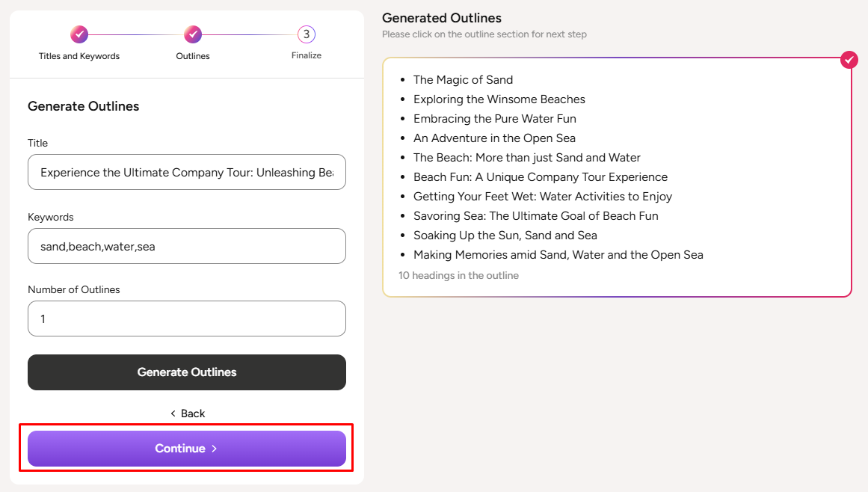This screenshot has width=868, height=492.
Task: Select "The Magic of Sand" outline heading
Action: [463, 80]
